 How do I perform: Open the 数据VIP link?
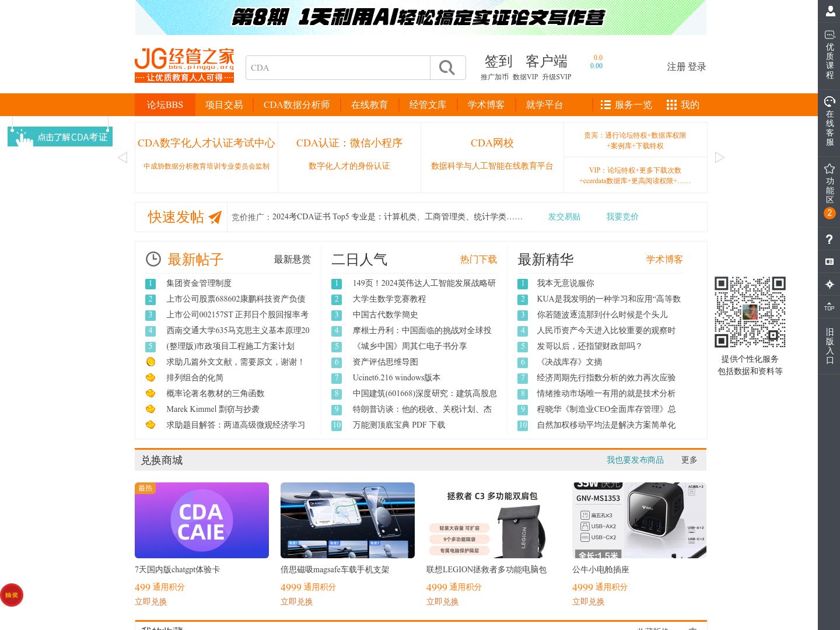tap(525, 77)
